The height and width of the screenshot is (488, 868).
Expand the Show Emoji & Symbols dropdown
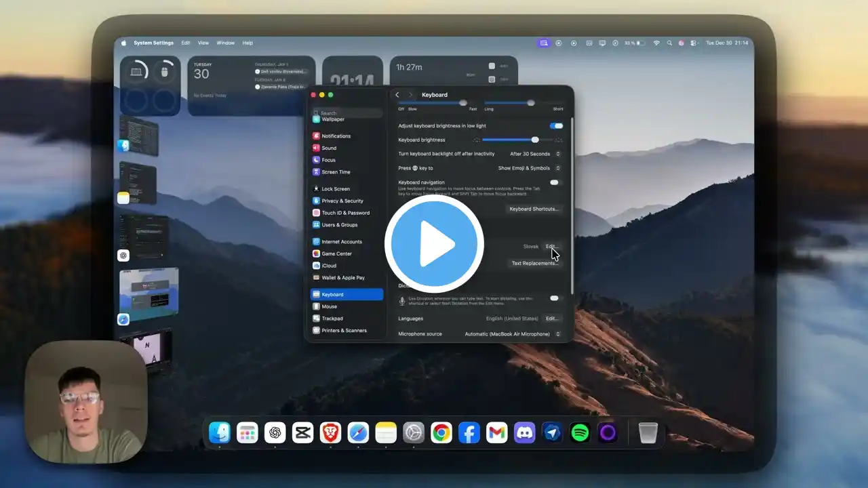pos(529,168)
